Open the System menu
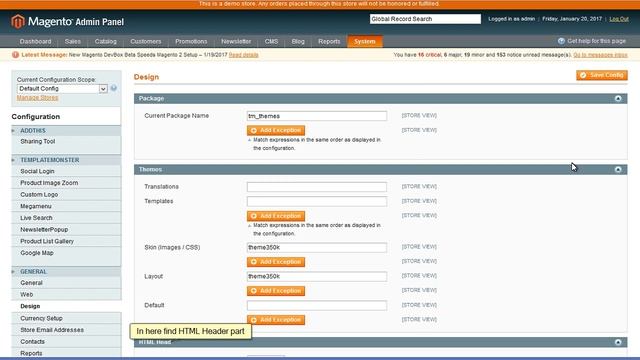This screenshot has width=640, height=360. click(x=364, y=41)
